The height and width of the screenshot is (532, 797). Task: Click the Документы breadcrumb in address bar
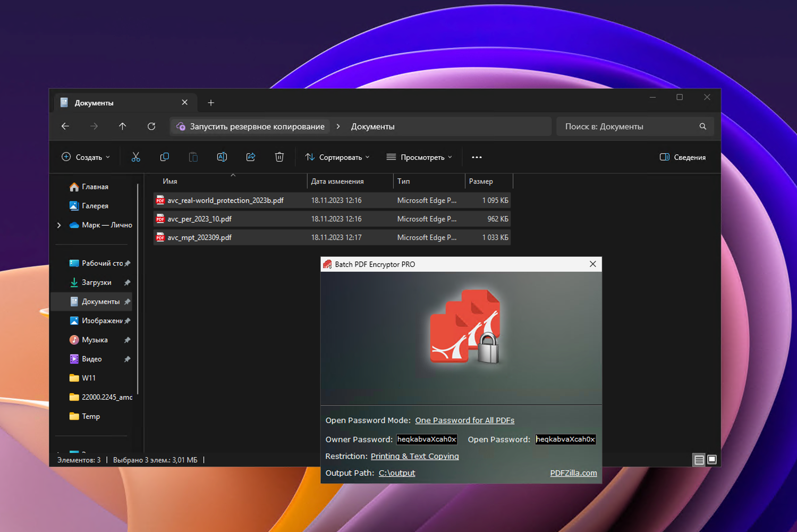pyautogui.click(x=372, y=126)
